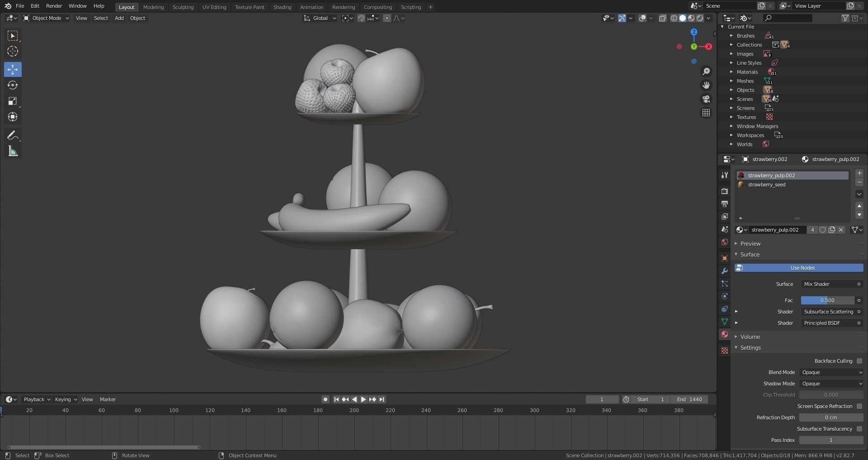Click the Blender logo menu icon

pos(8,6)
